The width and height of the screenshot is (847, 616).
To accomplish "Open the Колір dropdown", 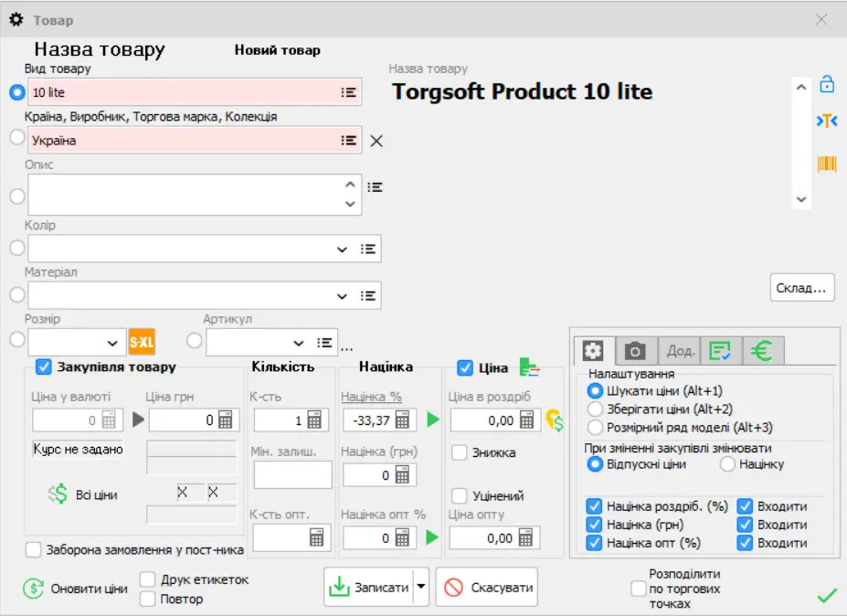I will click(344, 248).
